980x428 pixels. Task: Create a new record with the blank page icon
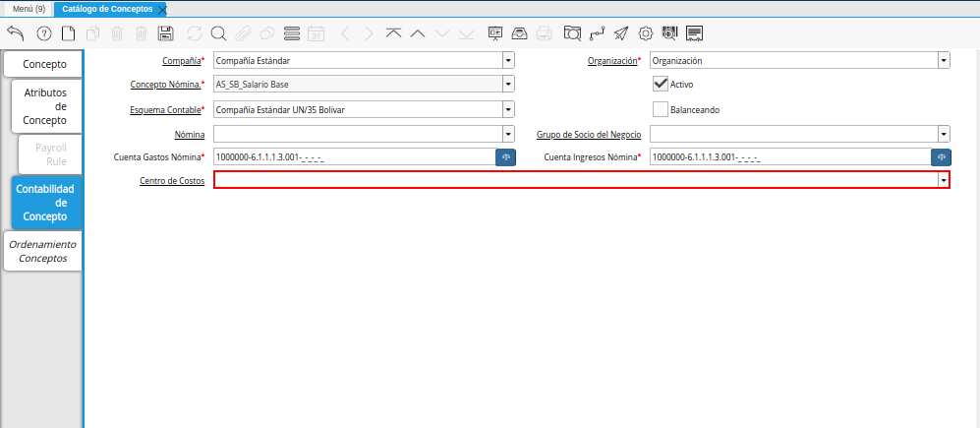coord(68,33)
